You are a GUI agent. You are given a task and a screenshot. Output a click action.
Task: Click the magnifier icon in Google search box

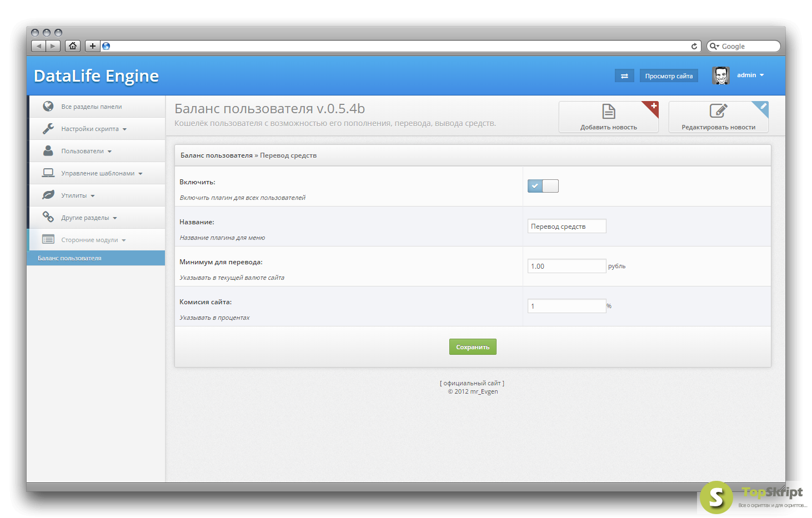pos(714,46)
